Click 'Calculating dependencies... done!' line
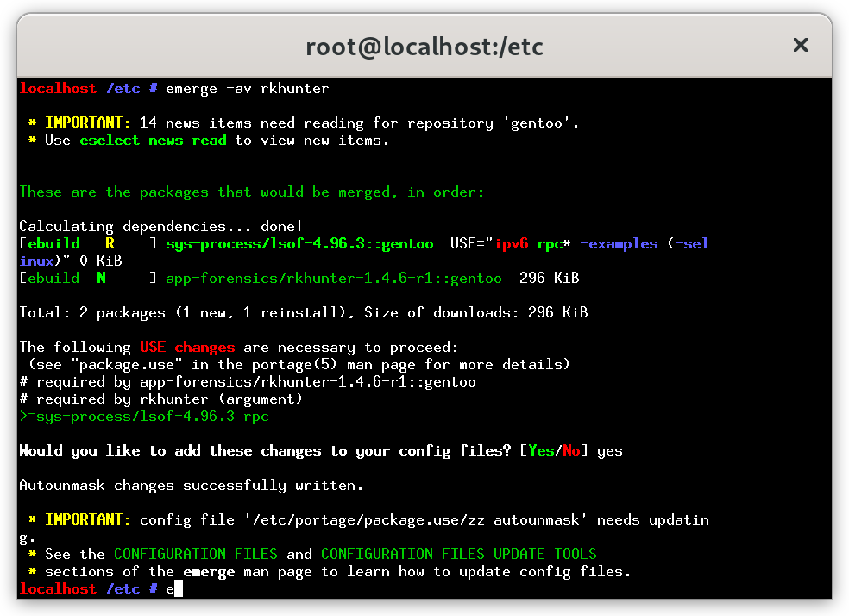The width and height of the screenshot is (849, 616). click(x=160, y=227)
